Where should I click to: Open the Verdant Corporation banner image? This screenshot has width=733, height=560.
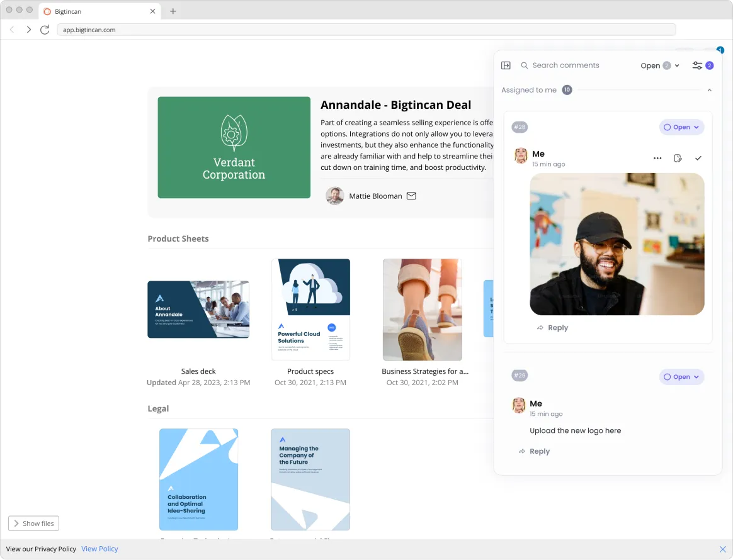click(234, 148)
